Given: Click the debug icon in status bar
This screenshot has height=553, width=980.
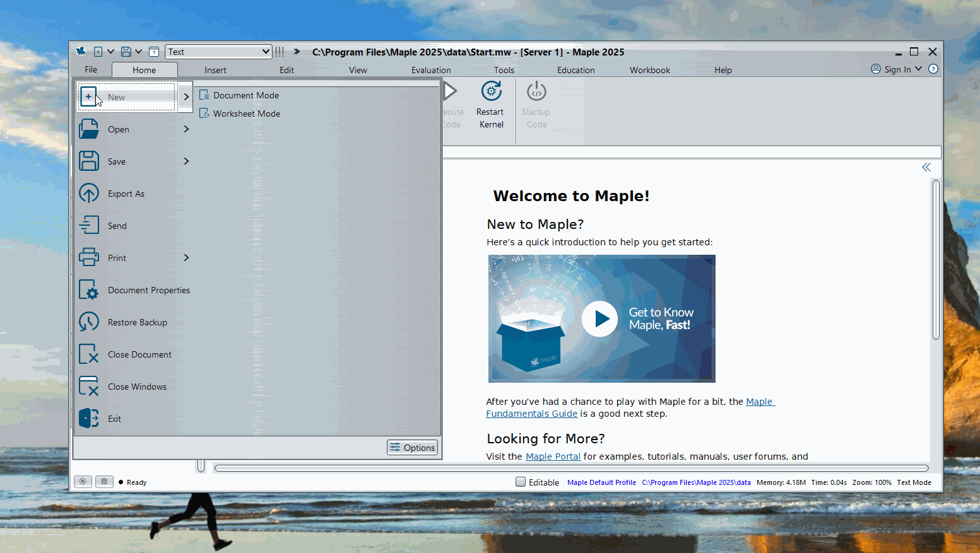Looking at the screenshot, I should click(105, 482).
